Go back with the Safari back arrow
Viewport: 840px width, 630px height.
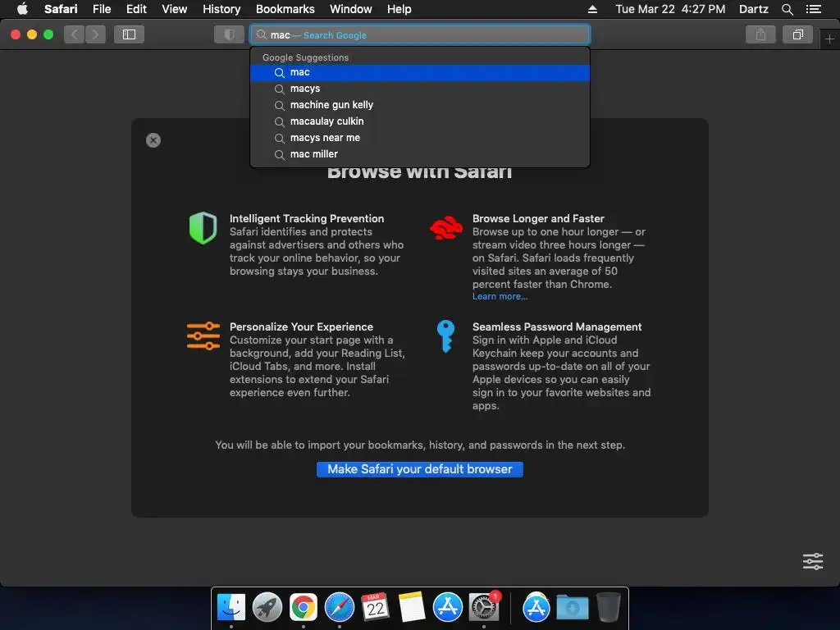point(75,34)
